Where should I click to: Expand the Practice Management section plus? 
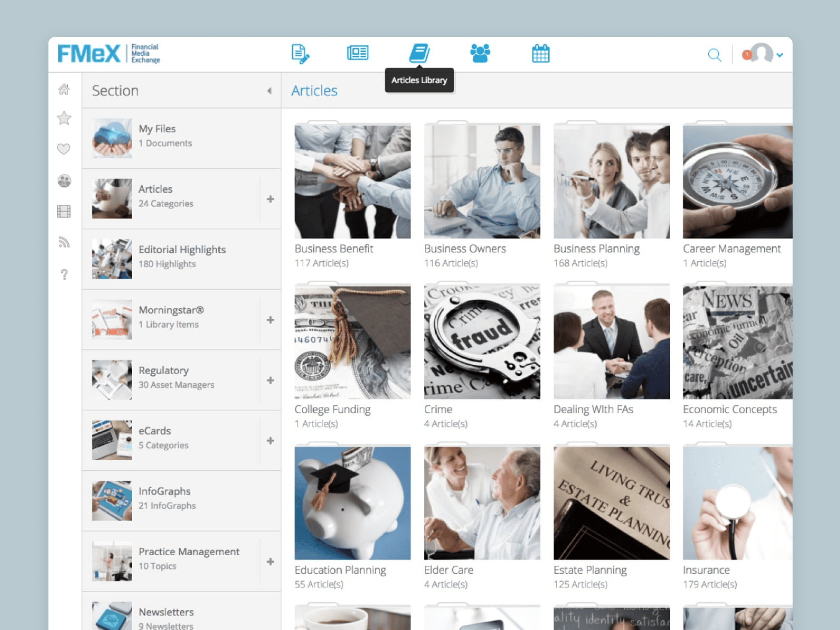[x=270, y=561]
